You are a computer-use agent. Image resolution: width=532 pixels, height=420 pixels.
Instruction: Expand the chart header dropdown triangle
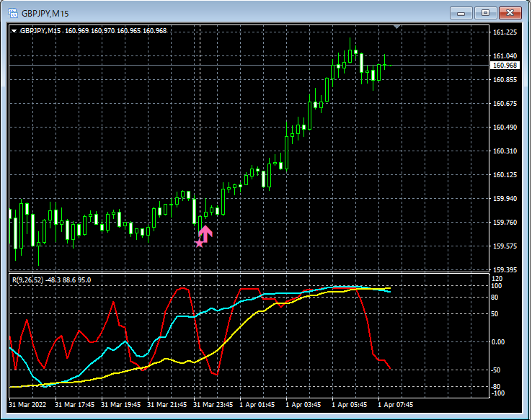point(14,31)
